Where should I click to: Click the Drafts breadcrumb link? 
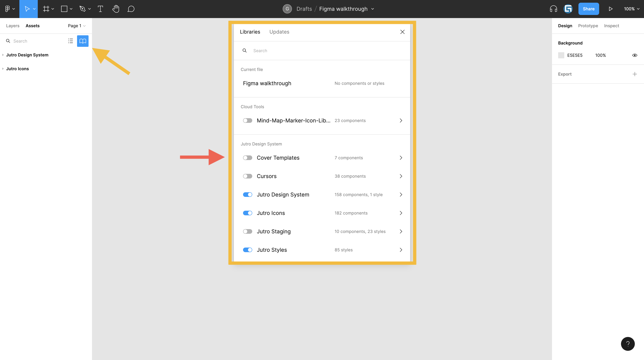point(304,9)
